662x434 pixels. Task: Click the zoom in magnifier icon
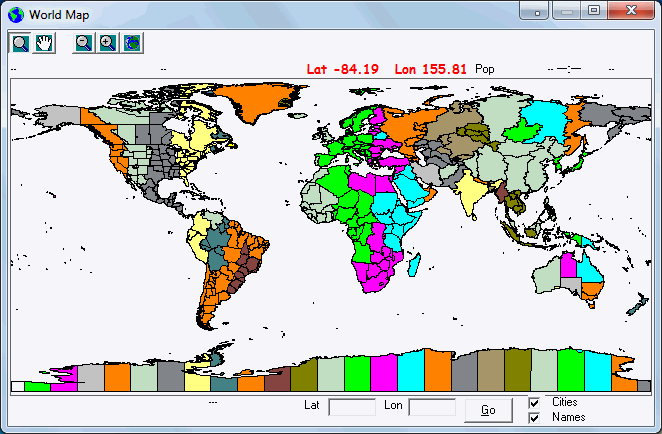(108, 43)
